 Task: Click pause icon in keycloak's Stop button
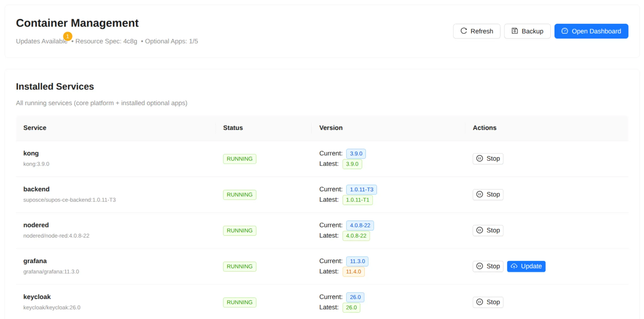tap(479, 302)
